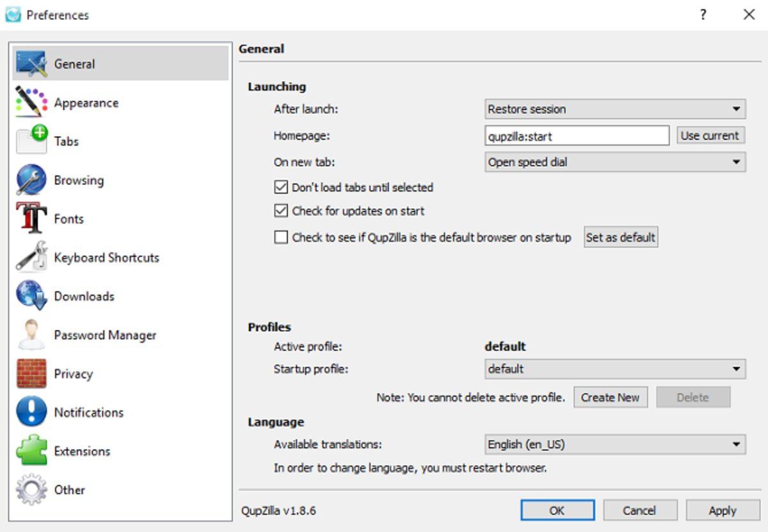Open Downloads via globe arrow icon
Image resolution: width=768 pixels, height=532 pixels.
(x=31, y=296)
